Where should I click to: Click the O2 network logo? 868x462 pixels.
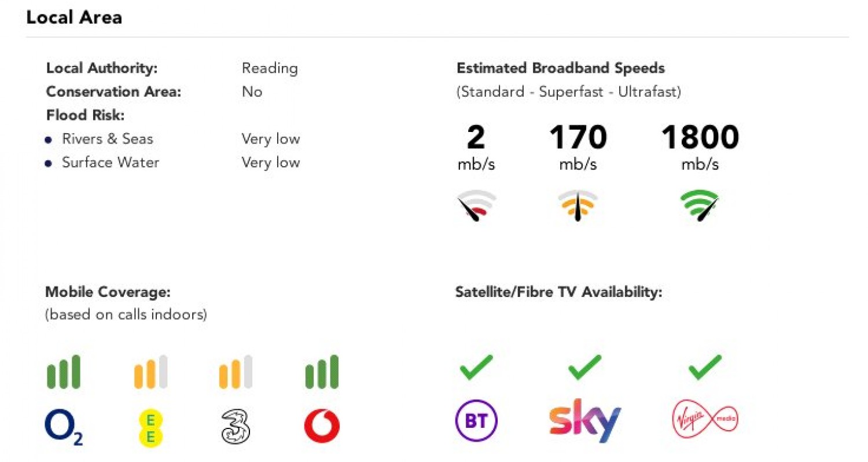(64, 428)
